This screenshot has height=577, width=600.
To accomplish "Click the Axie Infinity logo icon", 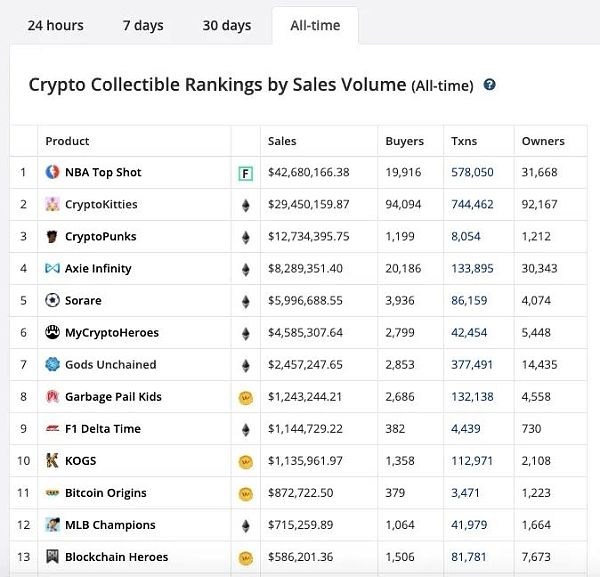I will 53,269.
